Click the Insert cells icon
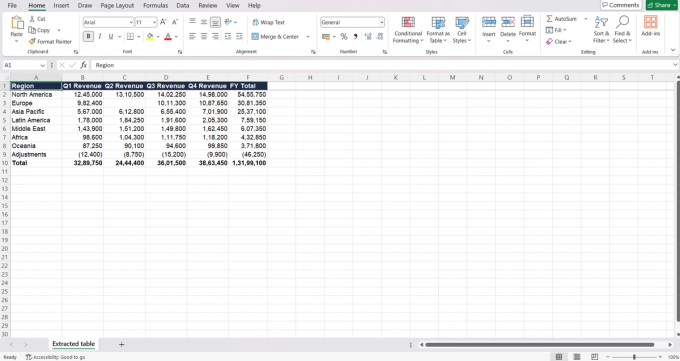The height and width of the screenshot is (361, 680). coord(489,22)
